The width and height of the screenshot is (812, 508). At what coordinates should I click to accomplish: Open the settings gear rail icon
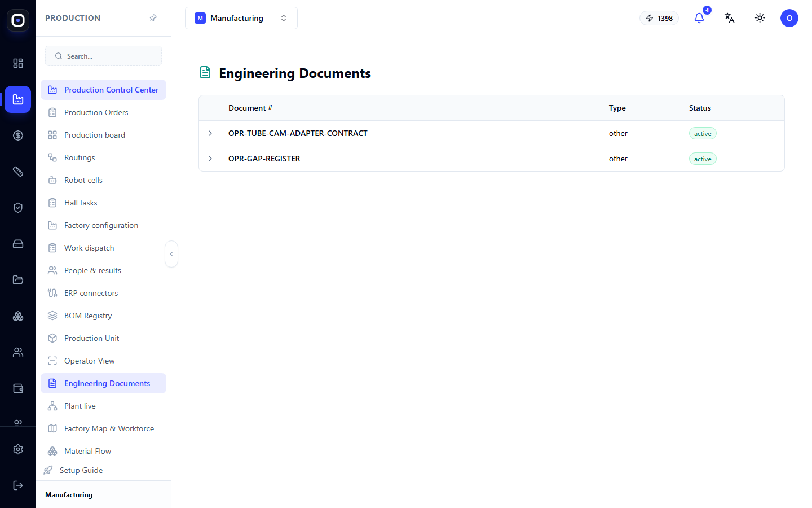coord(18,449)
